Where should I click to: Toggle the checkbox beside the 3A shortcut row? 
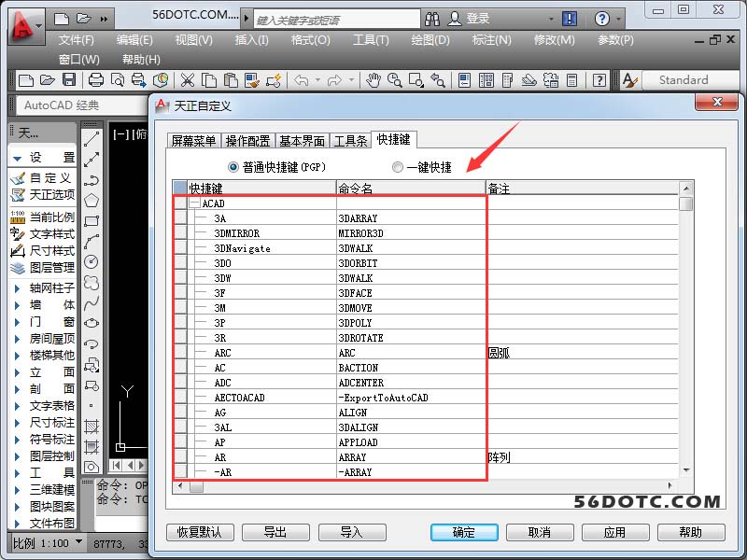[x=180, y=218]
